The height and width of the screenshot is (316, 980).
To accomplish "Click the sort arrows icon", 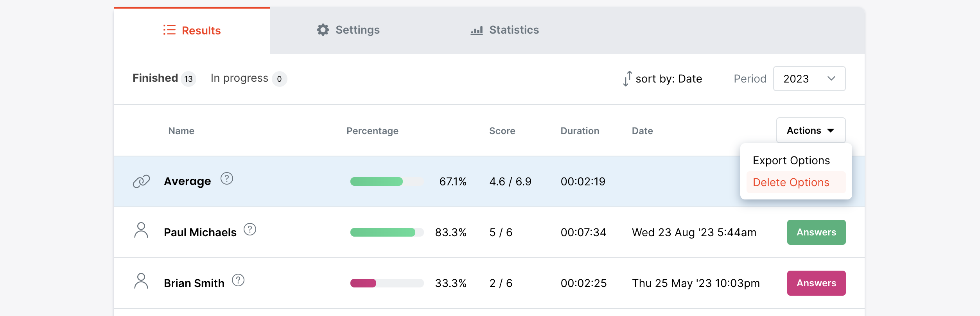I will point(627,79).
